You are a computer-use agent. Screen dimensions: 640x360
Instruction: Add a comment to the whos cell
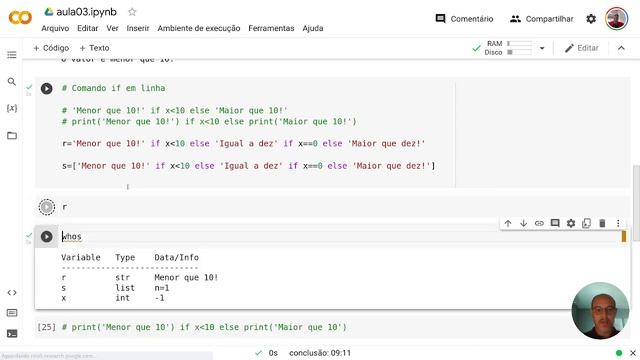pos(555,223)
